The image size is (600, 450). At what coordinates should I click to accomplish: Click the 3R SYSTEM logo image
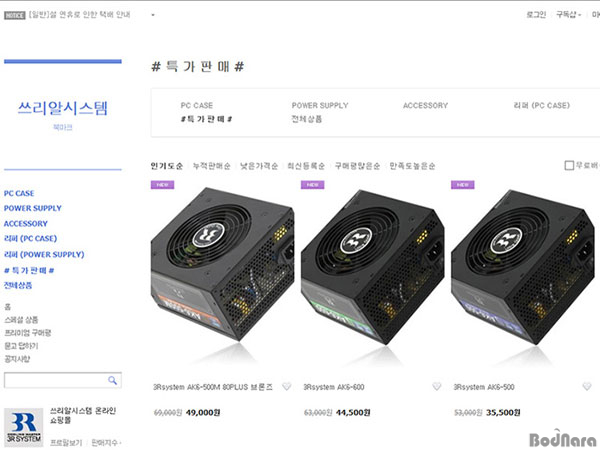pos(23,427)
